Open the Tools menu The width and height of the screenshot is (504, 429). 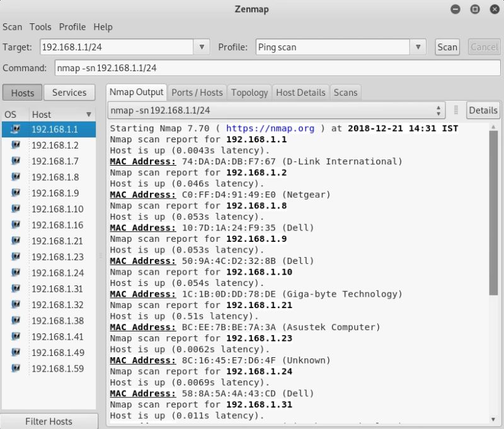(40, 27)
